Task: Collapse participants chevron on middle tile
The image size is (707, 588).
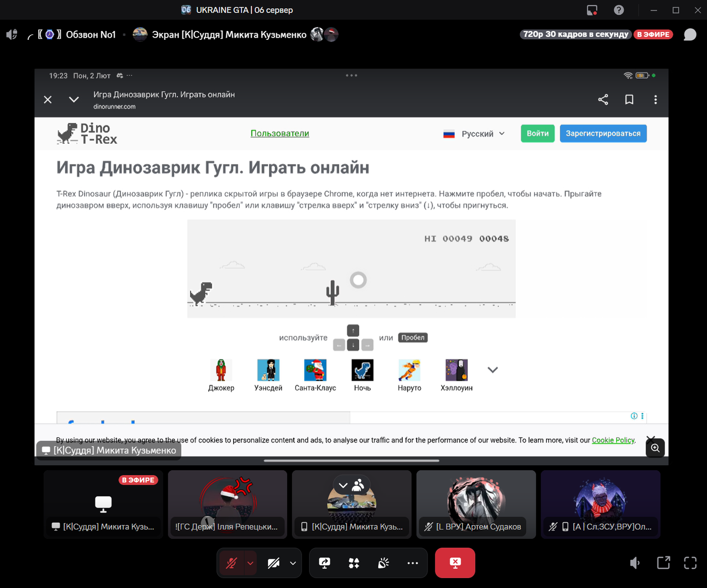Action: (343, 485)
